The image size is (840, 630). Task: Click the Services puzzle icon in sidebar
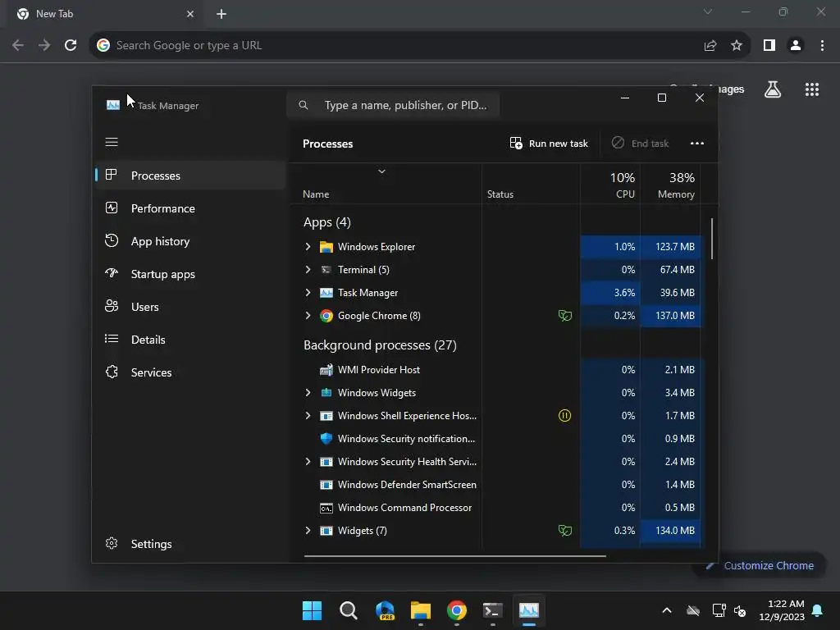(112, 372)
